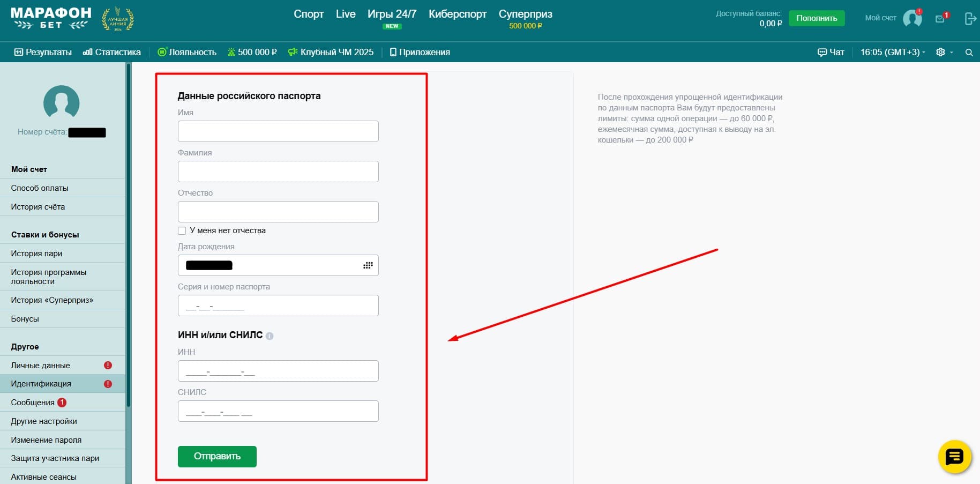
Task: Open Приложения link
Action: 420,52
